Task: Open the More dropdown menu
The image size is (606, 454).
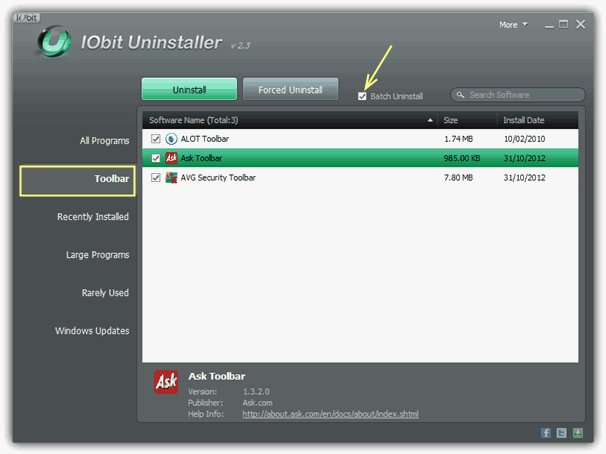Action: click(513, 25)
